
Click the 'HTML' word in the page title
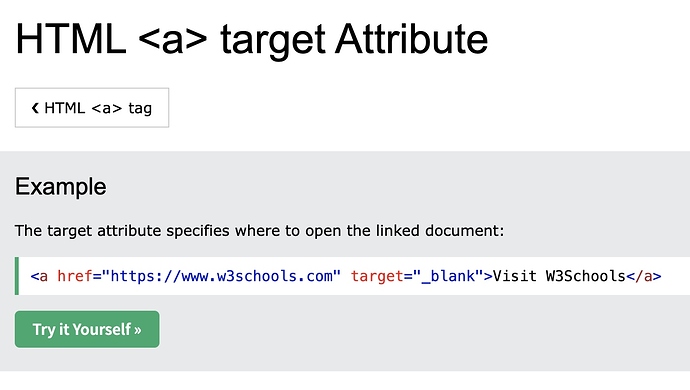pyautogui.click(x=71, y=39)
